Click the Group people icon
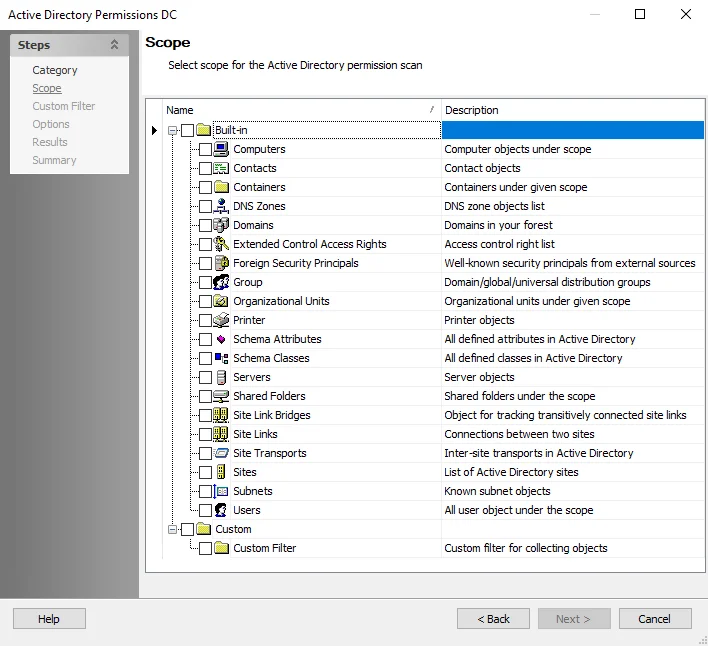The image size is (708, 646). [x=221, y=282]
